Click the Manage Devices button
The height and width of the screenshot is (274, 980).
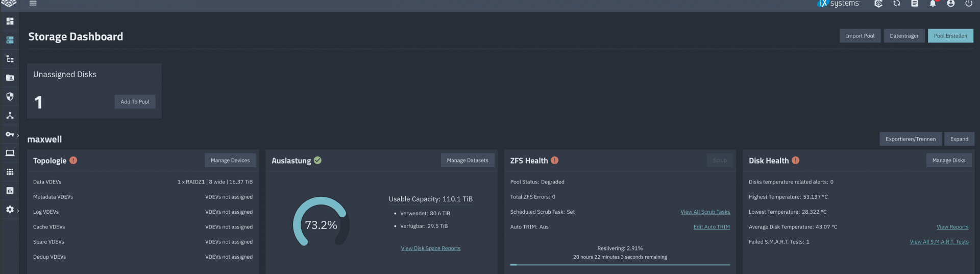tap(230, 161)
